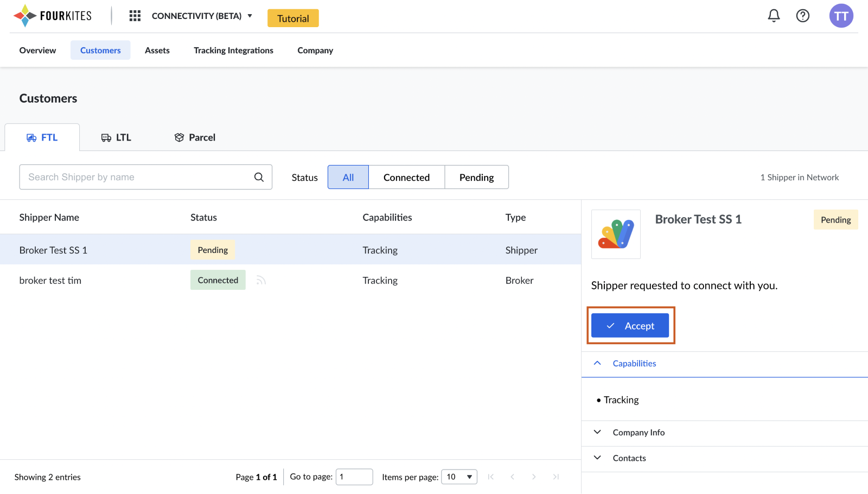Click the help question mark icon
Screen dimensions: 868x494
tap(802, 16)
